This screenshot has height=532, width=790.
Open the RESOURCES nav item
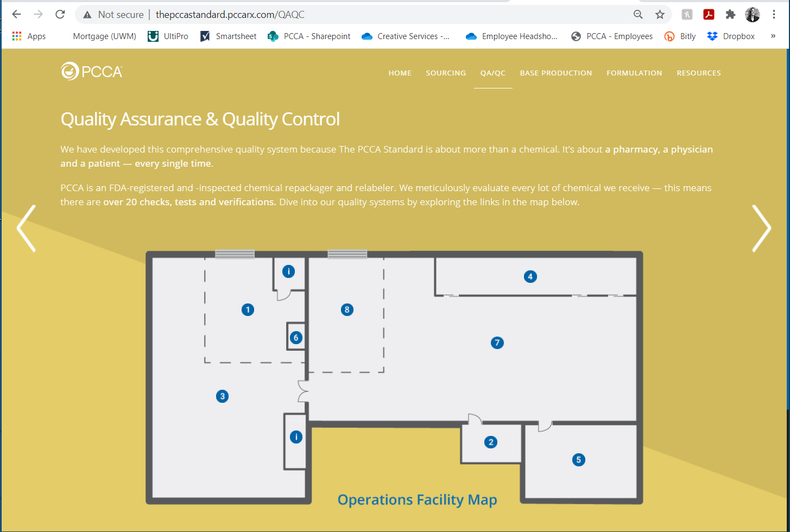click(x=699, y=73)
